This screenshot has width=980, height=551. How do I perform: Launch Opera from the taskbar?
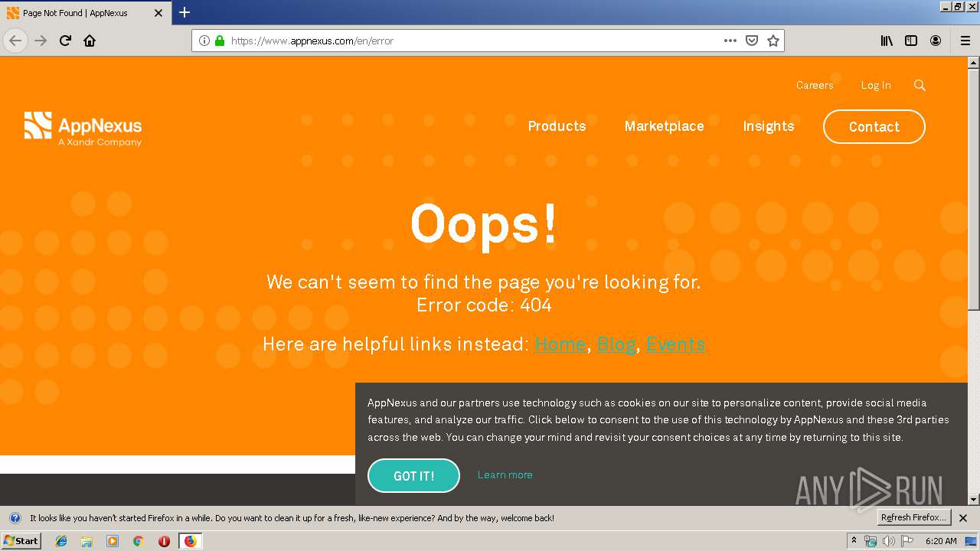164,541
